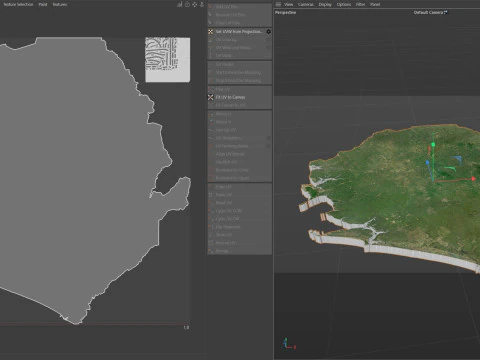Viewport: 480px width, 360px height.
Task: Grab the red X-axis gizmo handle
Action: point(473,179)
